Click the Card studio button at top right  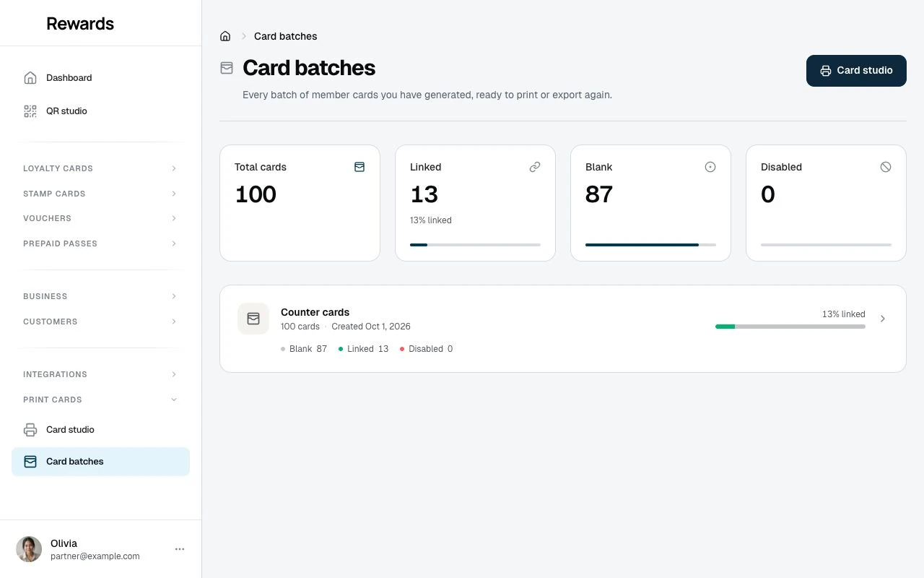coord(856,71)
